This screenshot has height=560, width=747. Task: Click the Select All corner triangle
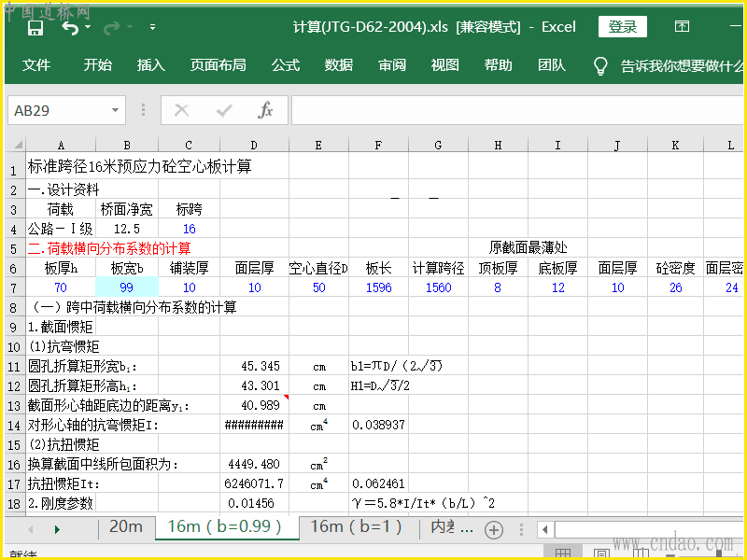pos(17,145)
